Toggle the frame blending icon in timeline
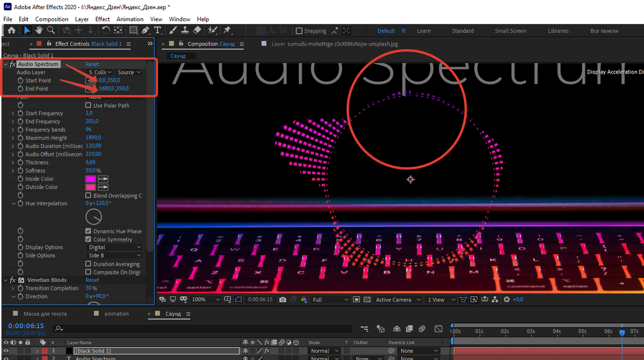Image resolution: width=644 pixels, height=360 pixels. click(x=409, y=328)
